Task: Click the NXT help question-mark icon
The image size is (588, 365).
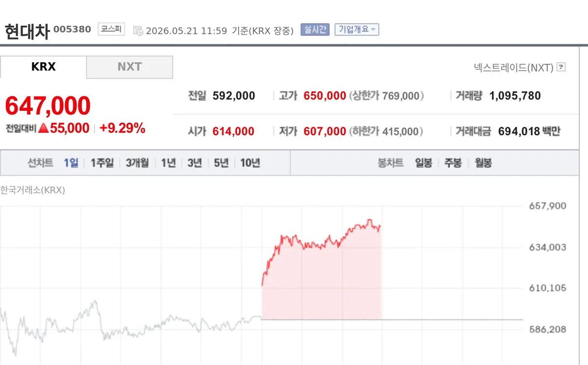Action: pos(562,67)
